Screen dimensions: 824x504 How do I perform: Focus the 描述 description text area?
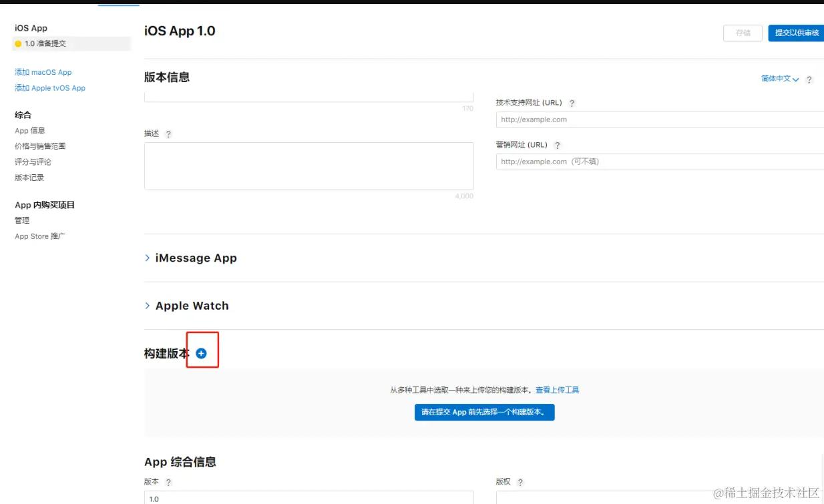308,166
